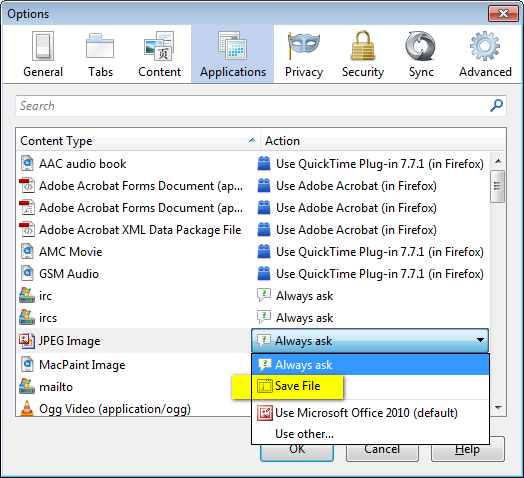Choose Use Microsoft Office 2010 (default)
The width and height of the screenshot is (524, 478).
click(x=370, y=413)
